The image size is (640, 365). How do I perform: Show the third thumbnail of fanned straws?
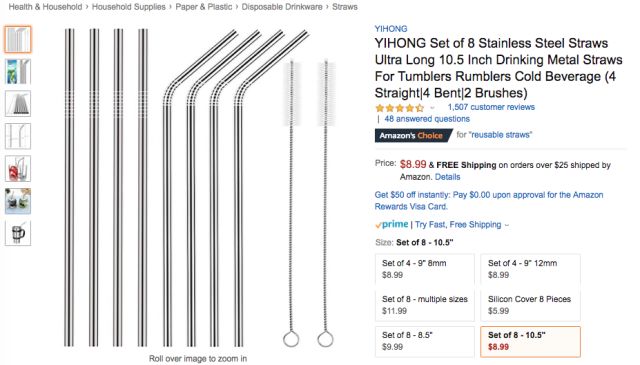[x=18, y=104]
